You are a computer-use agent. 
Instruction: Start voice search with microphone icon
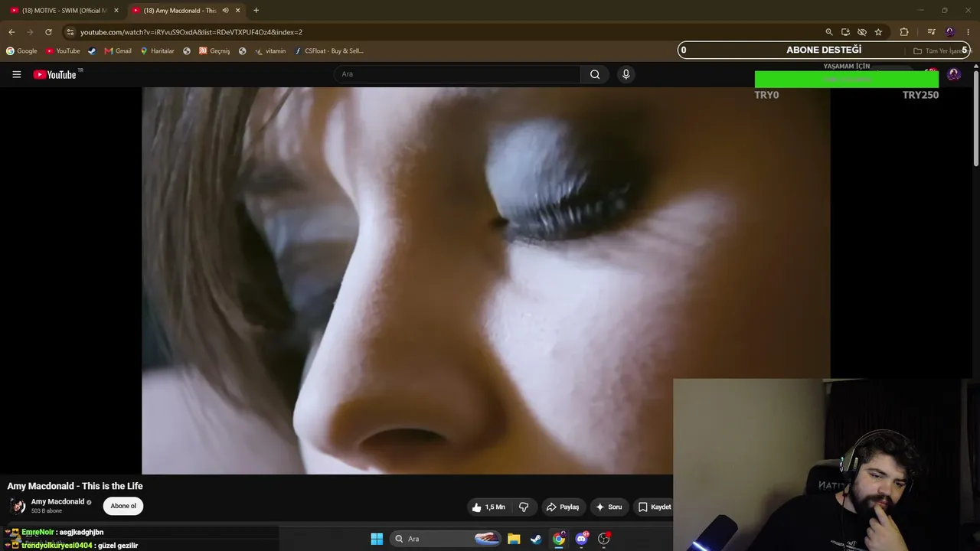click(626, 74)
